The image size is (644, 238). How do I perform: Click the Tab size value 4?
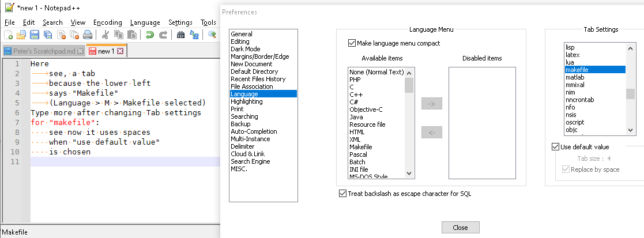pyautogui.click(x=609, y=158)
